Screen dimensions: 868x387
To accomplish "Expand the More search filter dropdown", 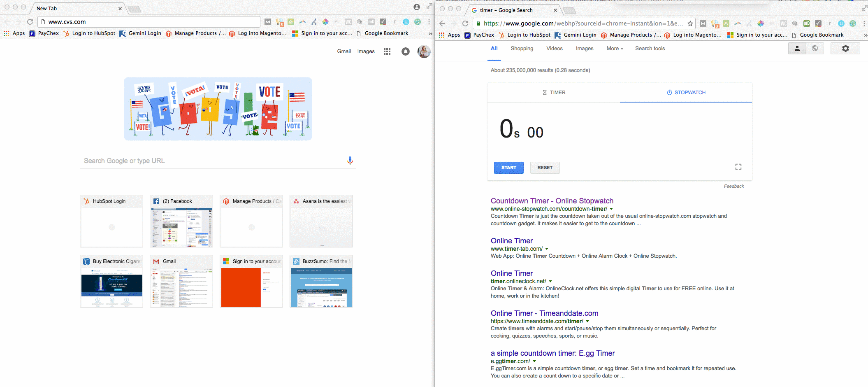I will pos(615,49).
